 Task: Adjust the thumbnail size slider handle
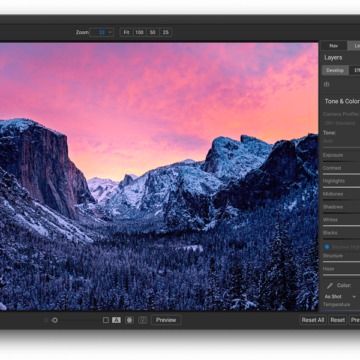coord(55,320)
